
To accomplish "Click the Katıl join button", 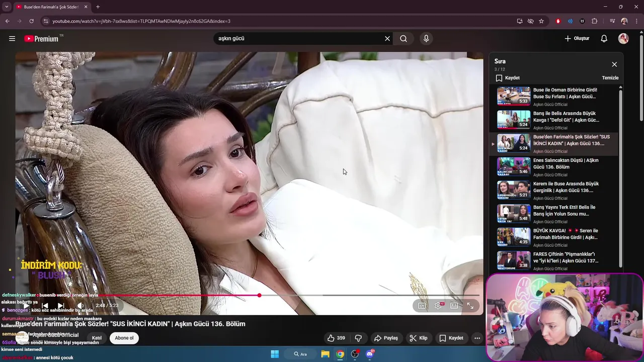I will 97,338.
